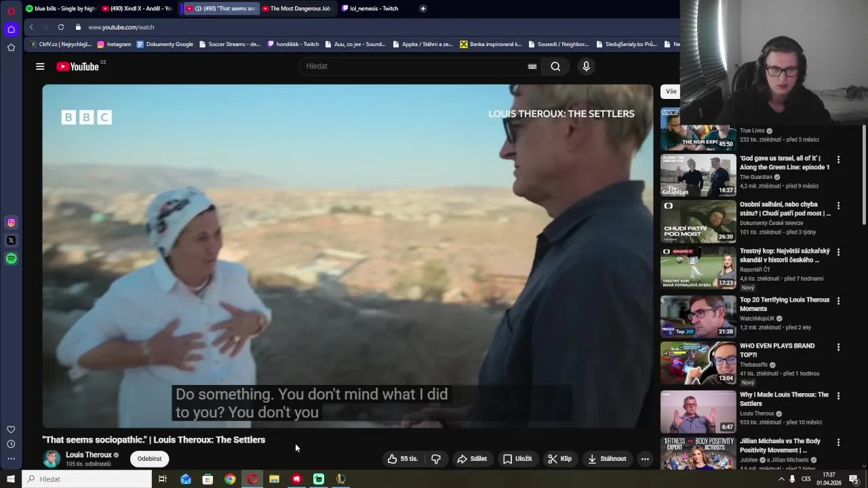Open the Opera main menu logo
Image resolution: width=868 pixels, height=488 pixels.
click(11, 11)
